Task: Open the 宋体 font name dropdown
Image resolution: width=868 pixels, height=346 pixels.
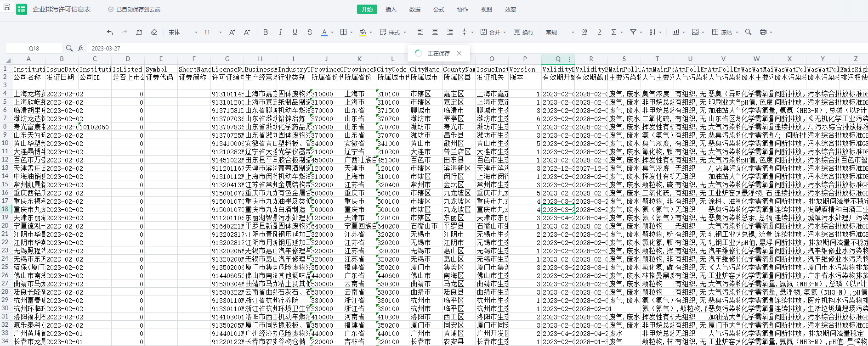Action: [183, 32]
